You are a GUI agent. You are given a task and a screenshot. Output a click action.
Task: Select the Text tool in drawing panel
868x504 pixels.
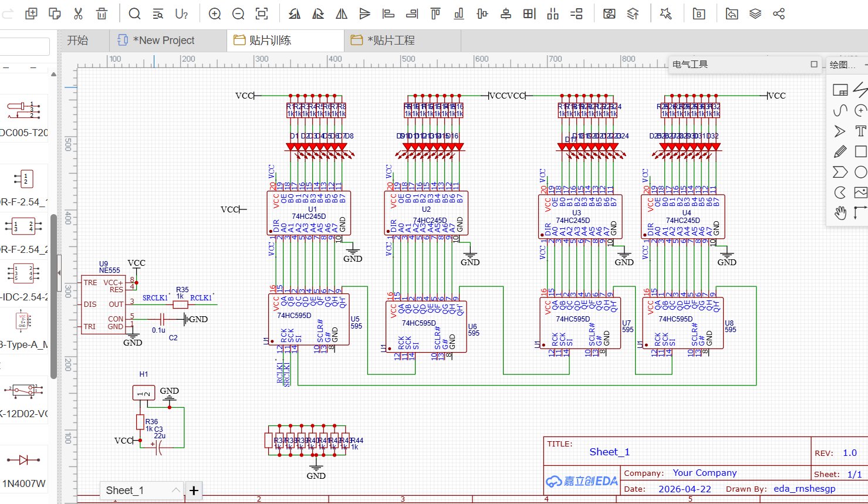tap(860, 131)
